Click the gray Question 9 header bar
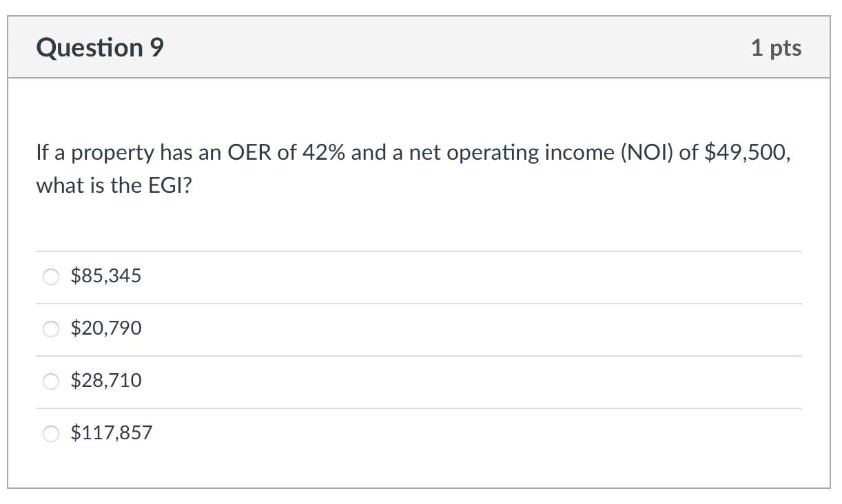Screen dimensions: 842x504 click(x=420, y=47)
